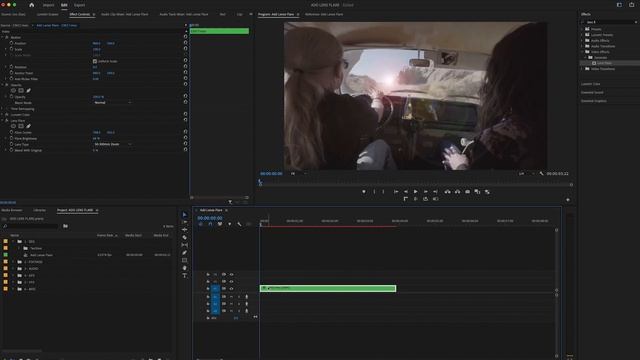640x360 pixels.
Task: Click Program Monitor scrub bar playhead
Action: click(x=260, y=183)
